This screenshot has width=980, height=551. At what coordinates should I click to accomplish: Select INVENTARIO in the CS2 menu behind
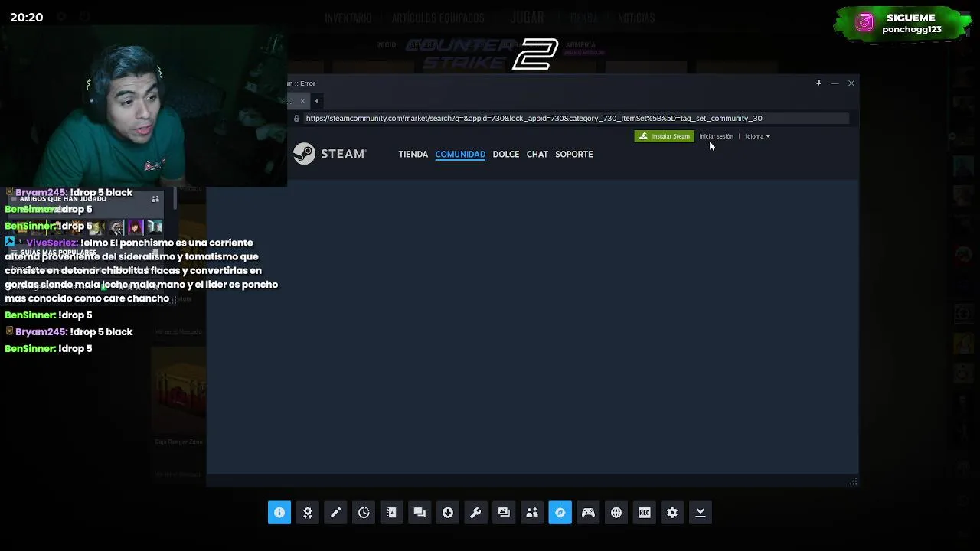[348, 18]
